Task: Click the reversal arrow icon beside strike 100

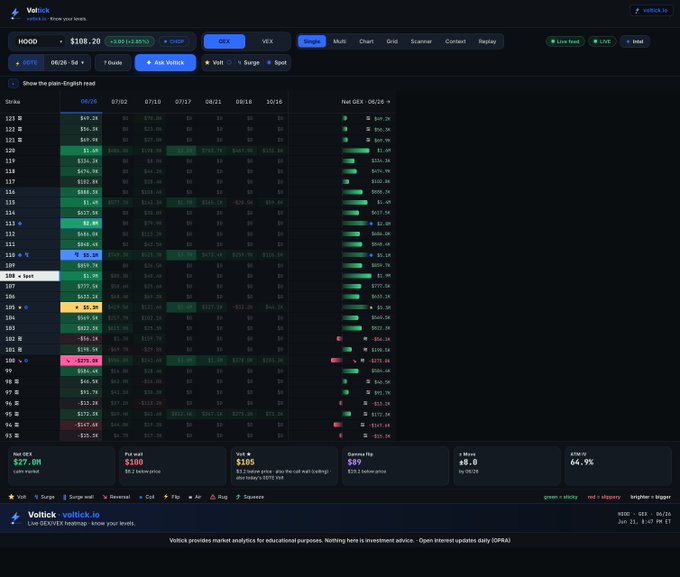Action: click(20, 361)
